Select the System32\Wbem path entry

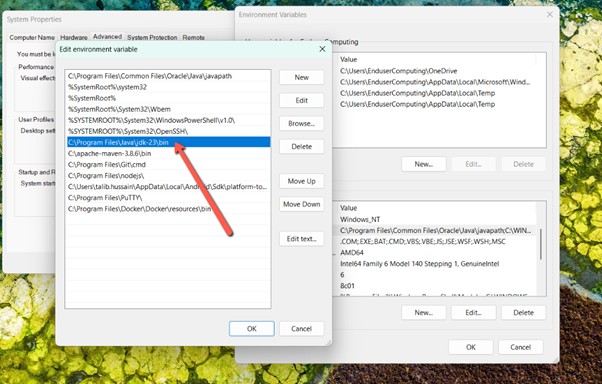tap(169, 109)
